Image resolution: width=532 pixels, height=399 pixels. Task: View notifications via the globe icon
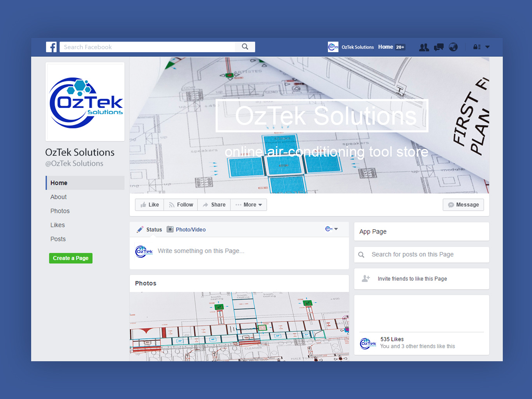(x=453, y=47)
